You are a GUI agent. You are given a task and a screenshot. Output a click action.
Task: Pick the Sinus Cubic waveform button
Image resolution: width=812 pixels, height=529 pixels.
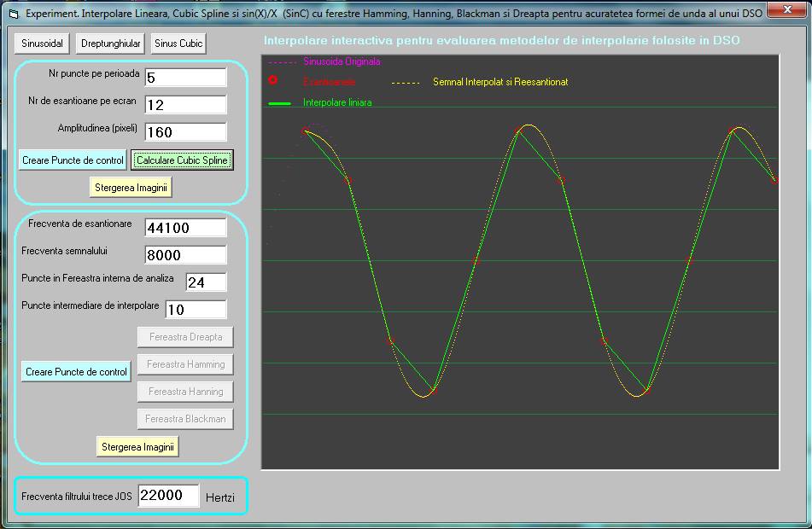pyautogui.click(x=178, y=44)
